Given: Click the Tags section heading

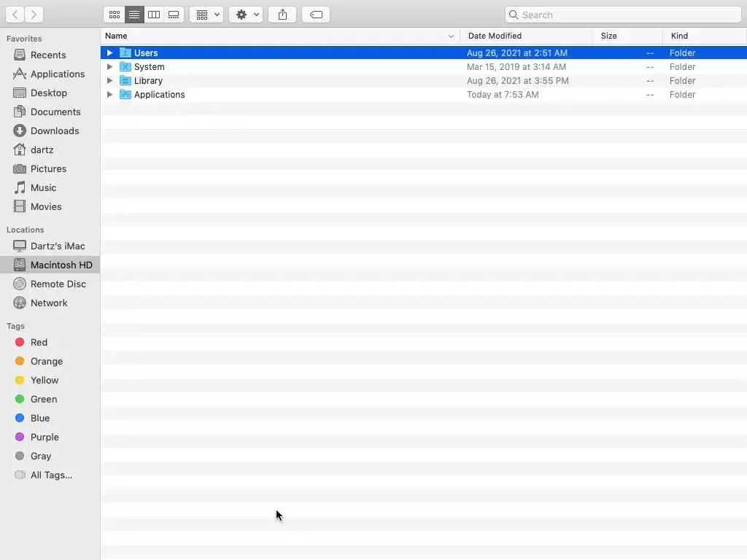Looking at the screenshot, I should 16,326.
